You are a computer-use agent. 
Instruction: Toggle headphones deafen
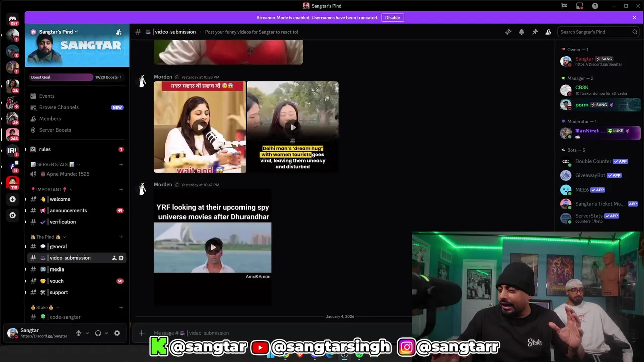(98, 333)
